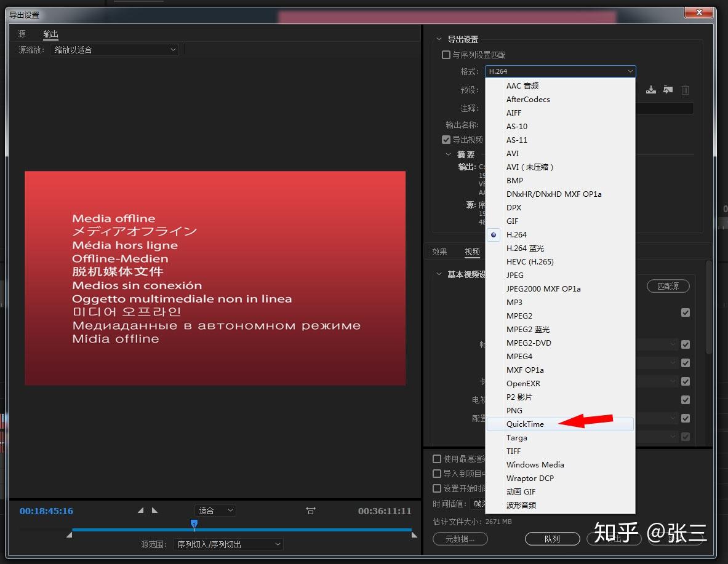
Task: Enable set start timecode checkbox
Action: point(437,488)
